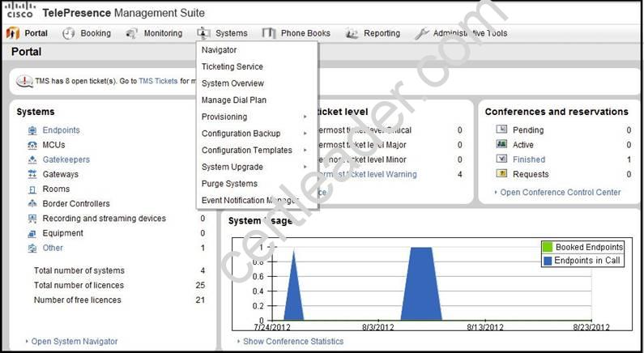Click the Endpoints icon in Systems list
The image size is (644, 353).
[x=32, y=130]
